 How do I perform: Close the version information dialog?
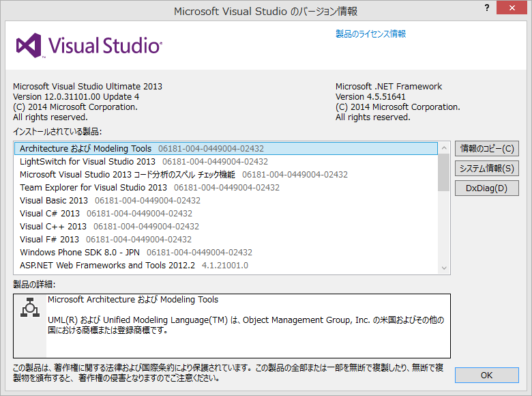coord(512,8)
